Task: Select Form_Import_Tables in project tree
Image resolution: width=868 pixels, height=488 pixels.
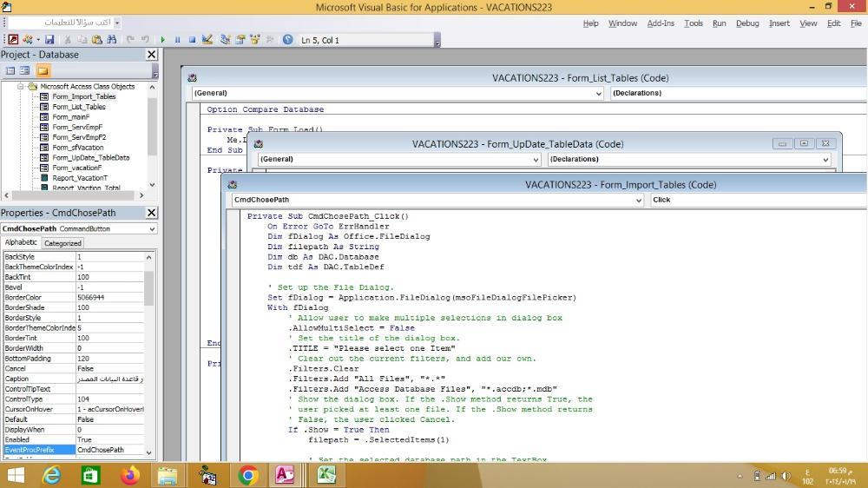Action: click(83, 96)
